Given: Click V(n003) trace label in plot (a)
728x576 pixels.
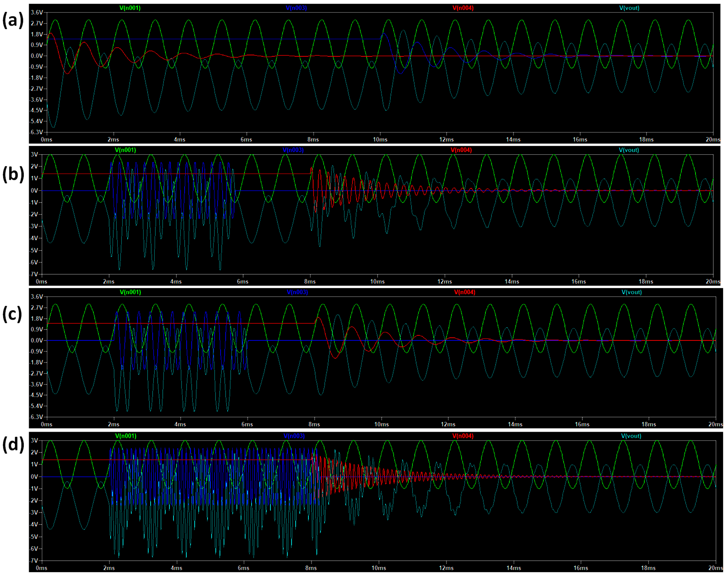Looking at the screenshot, I should coord(296,8).
